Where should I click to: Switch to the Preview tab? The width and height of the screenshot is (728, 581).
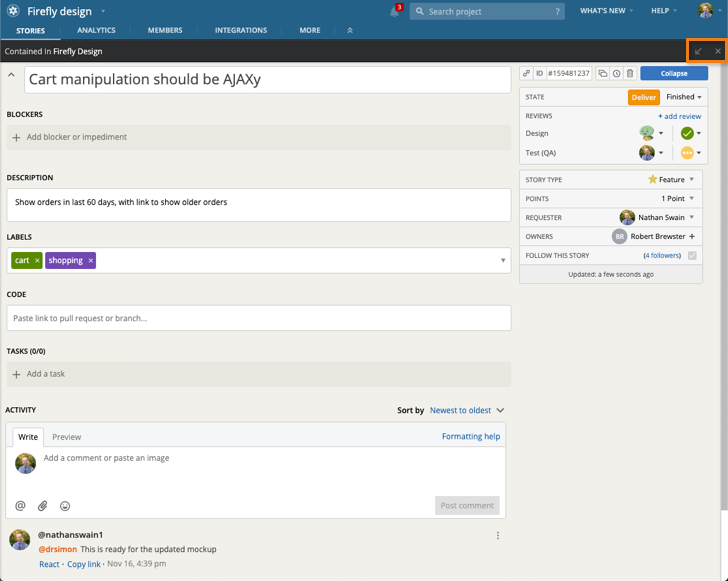coord(67,437)
